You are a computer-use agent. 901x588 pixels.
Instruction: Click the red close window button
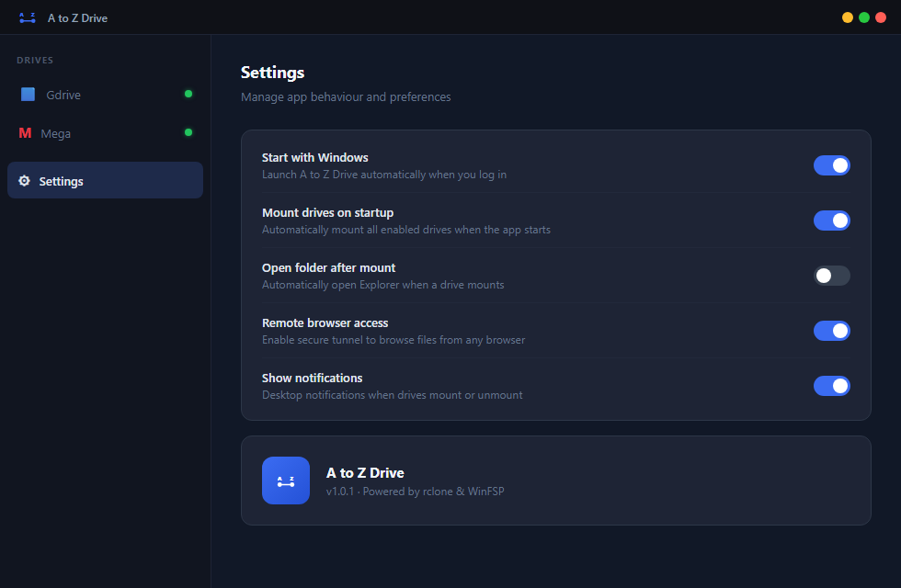(881, 17)
